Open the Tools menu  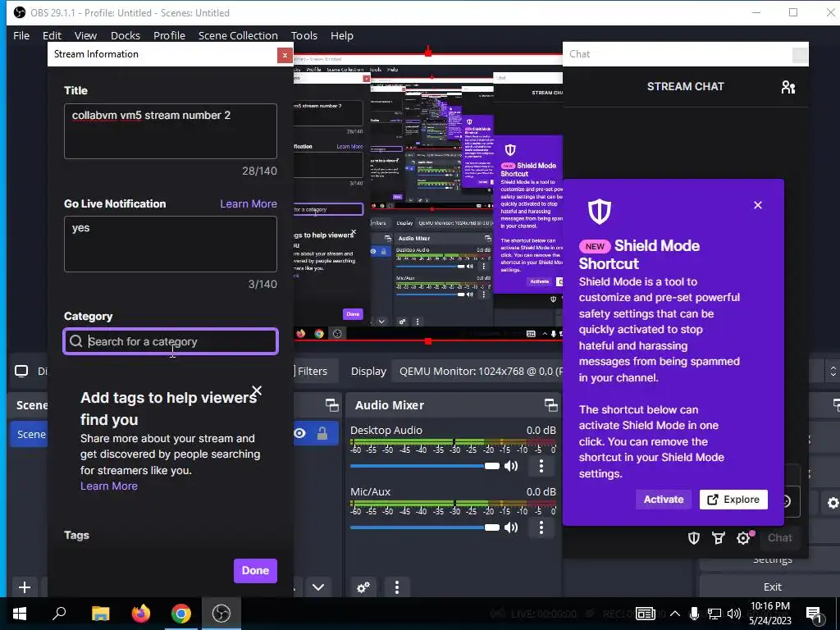tap(304, 35)
